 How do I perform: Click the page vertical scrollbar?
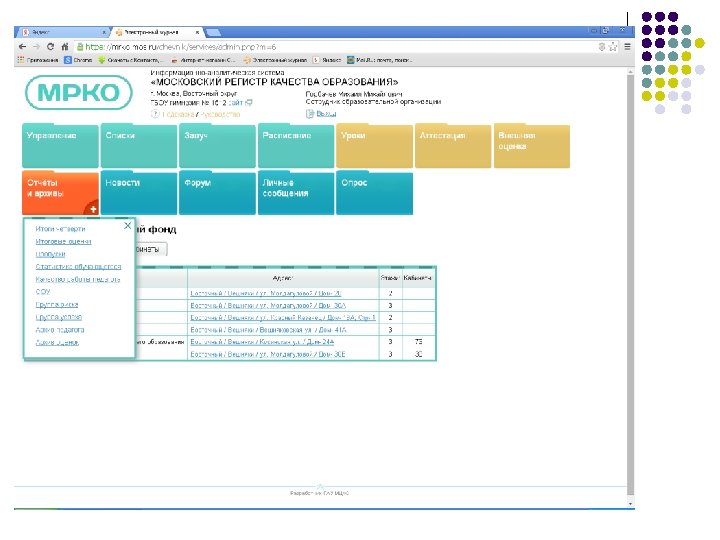[x=631, y=285]
